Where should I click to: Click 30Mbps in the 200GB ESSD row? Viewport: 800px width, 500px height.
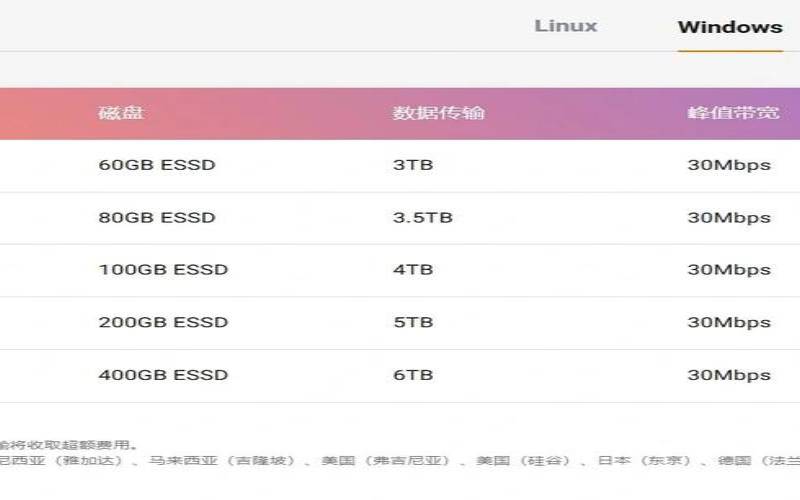point(729,322)
